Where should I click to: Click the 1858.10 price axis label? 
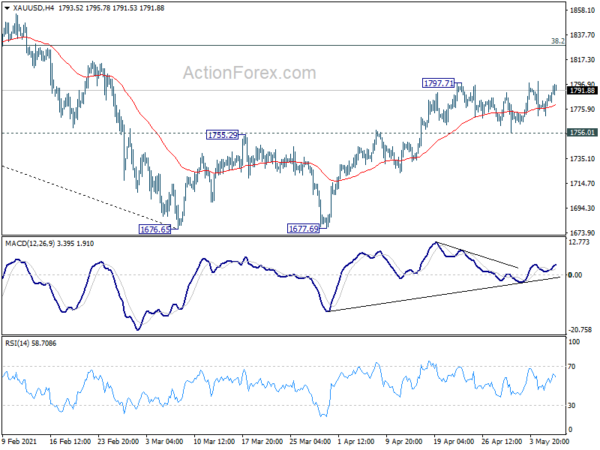[x=581, y=11]
